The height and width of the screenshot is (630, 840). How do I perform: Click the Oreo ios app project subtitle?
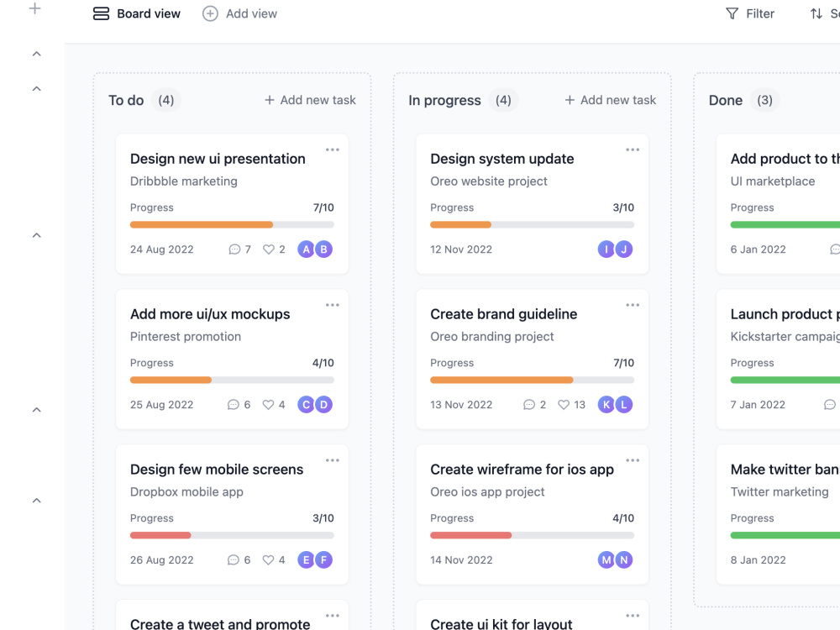(487, 492)
